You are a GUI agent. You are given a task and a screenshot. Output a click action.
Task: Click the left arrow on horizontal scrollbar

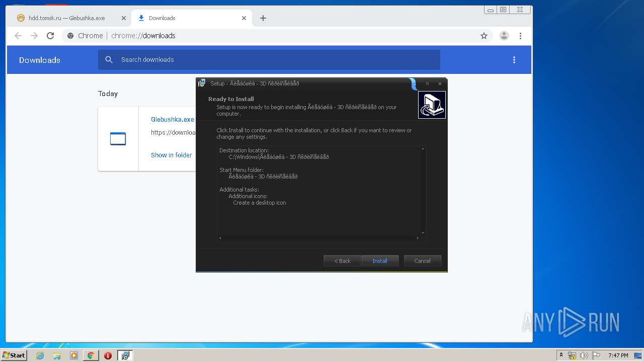220,238
